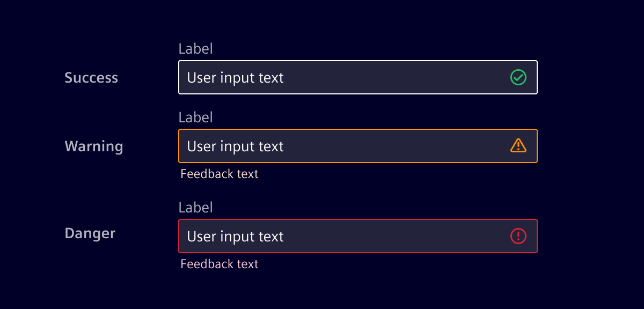Click the Label text above the Warning input
Screen dimensions: 644x309
195,117
